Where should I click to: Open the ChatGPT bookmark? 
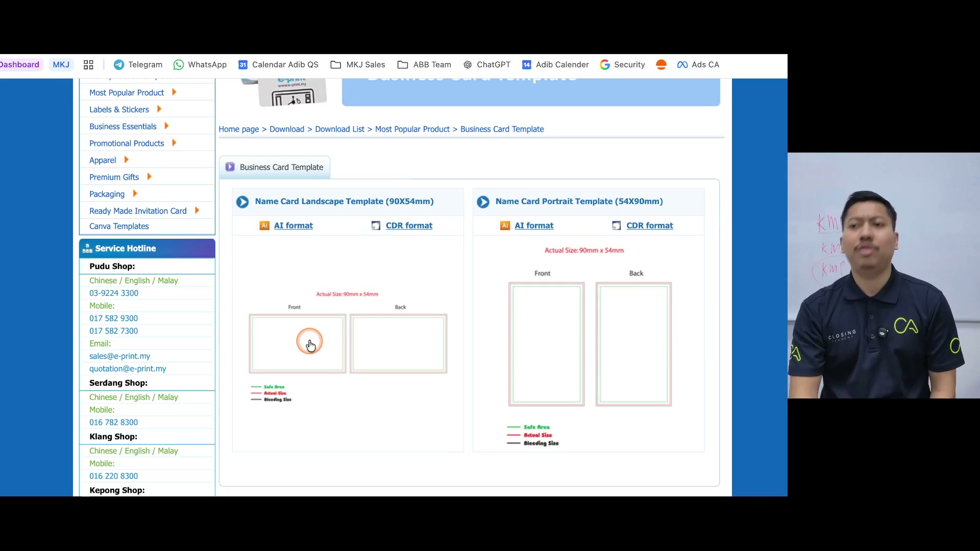(486, 65)
